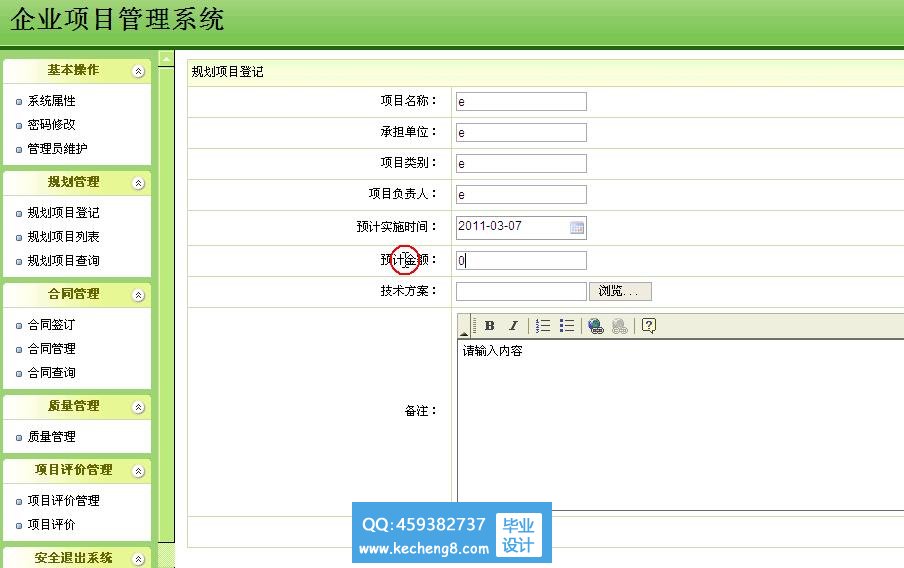The width and height of the screenshot is (904, 568).
Task: Insert numbered list in remarks editor
Action: pos(543,326)
